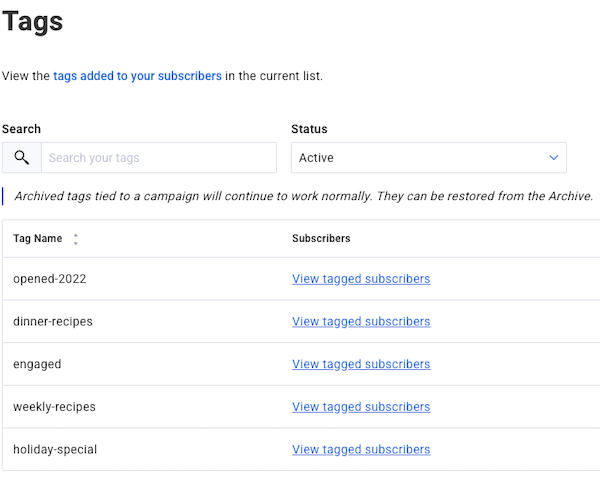Select the engaged tag name
Screen dimensions: 600x478
(x=37, y=364)
